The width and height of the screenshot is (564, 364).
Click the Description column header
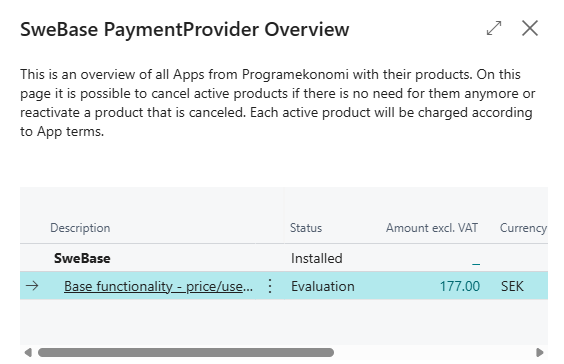[x=80, y=228]
